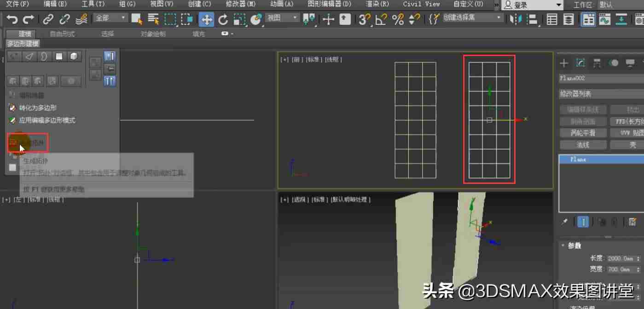Toggle Percent Snap button
Image resolution: width=644 pixels, height=309 pixels.
pyautogui.click(x=398, y=19)
